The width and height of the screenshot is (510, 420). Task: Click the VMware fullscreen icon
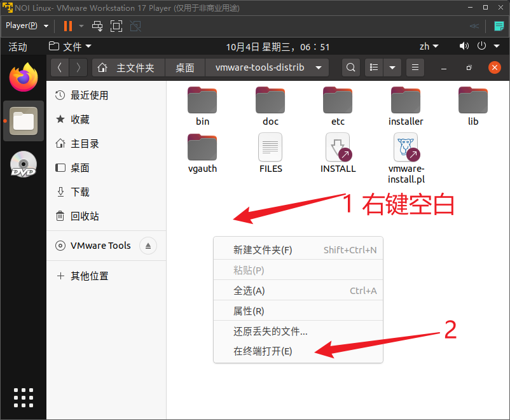[x=116, y=26]
